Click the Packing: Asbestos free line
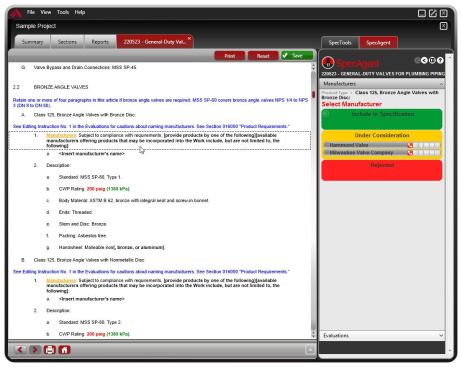Screen dimensions: 462x367 coord(83,236)
